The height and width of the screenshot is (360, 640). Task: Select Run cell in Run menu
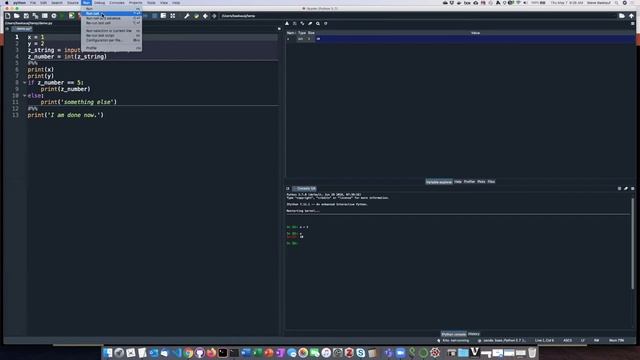pos(112,13)
